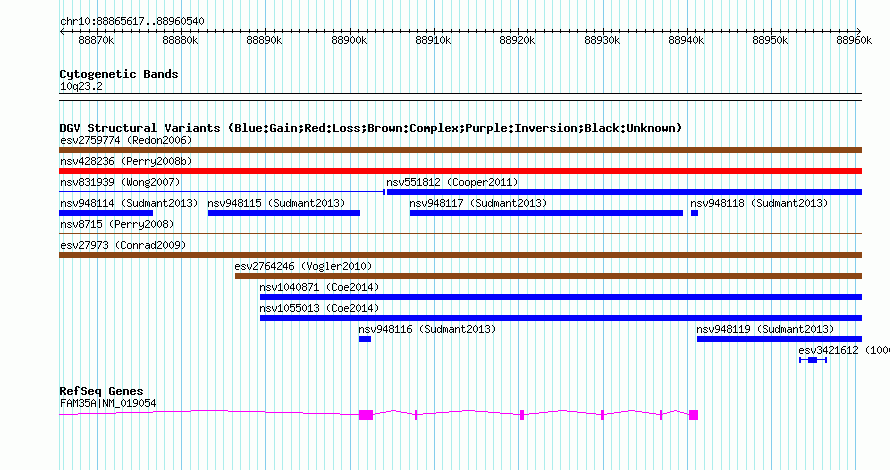The image size is (890, 470).
Task: Select the small nsv948118 (Sudmant2013) variant block
Action: [x=694, y=213]
